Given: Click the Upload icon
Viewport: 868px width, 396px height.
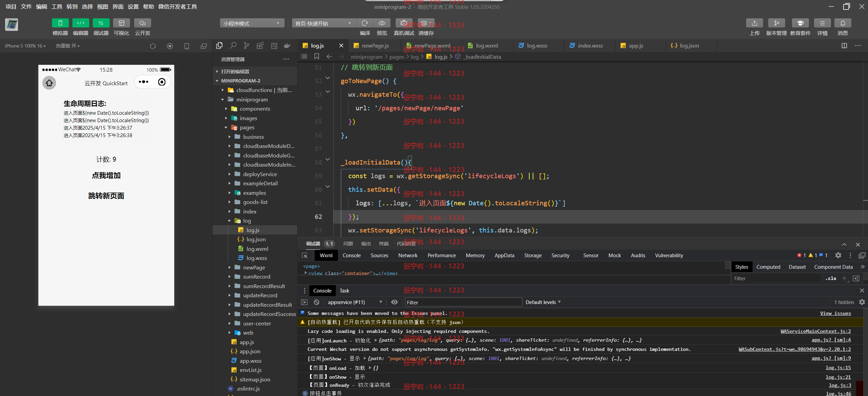Looking at the screenshot, I should pos(754,23).
